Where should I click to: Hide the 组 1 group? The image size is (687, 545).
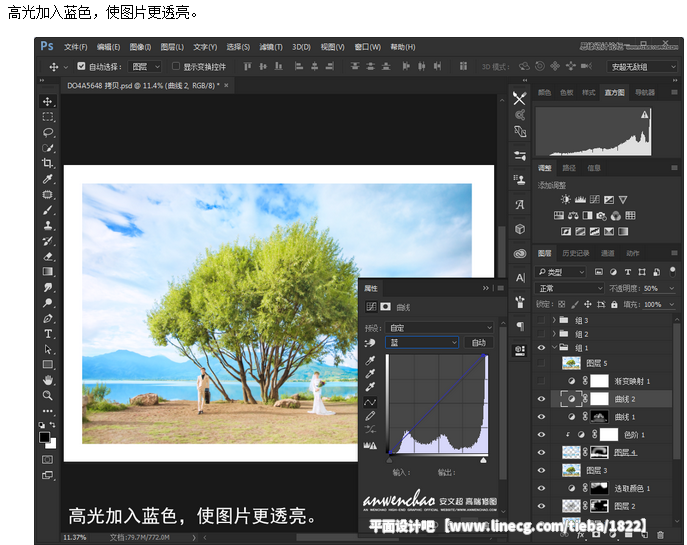[x=542, y=347]
